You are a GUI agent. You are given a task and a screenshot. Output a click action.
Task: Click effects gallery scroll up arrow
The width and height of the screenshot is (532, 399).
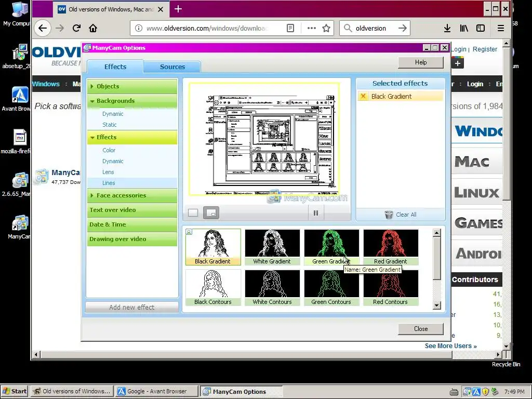click(436, 233)
